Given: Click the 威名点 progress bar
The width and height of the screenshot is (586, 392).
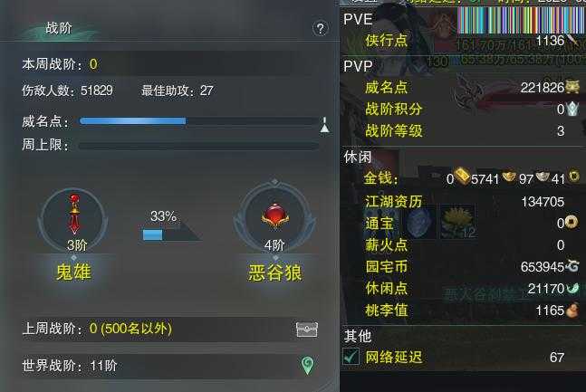Looking at the screenshot, I should [199, 120].
